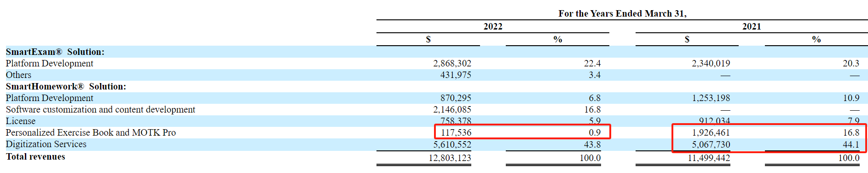Screen dimensions: 868x173
Task: Select the value 1,926,461
Action: (711, 132)
